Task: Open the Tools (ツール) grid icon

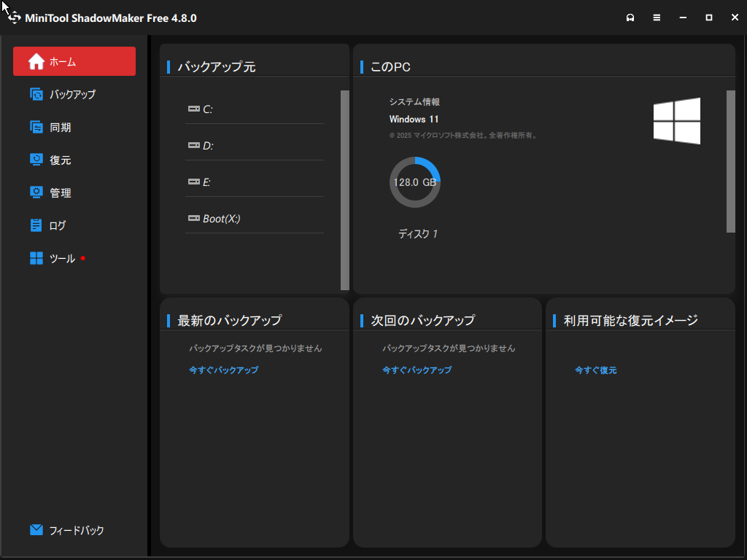Action: tap(36, 258)
